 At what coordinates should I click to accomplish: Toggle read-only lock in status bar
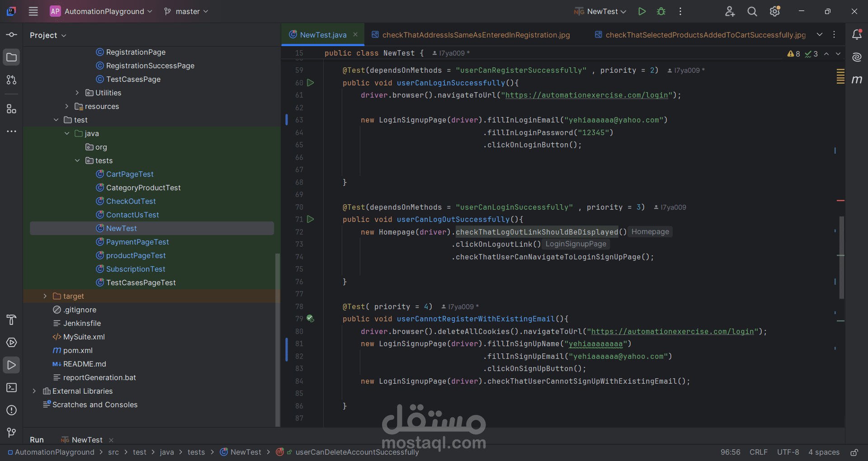(854, 452)
